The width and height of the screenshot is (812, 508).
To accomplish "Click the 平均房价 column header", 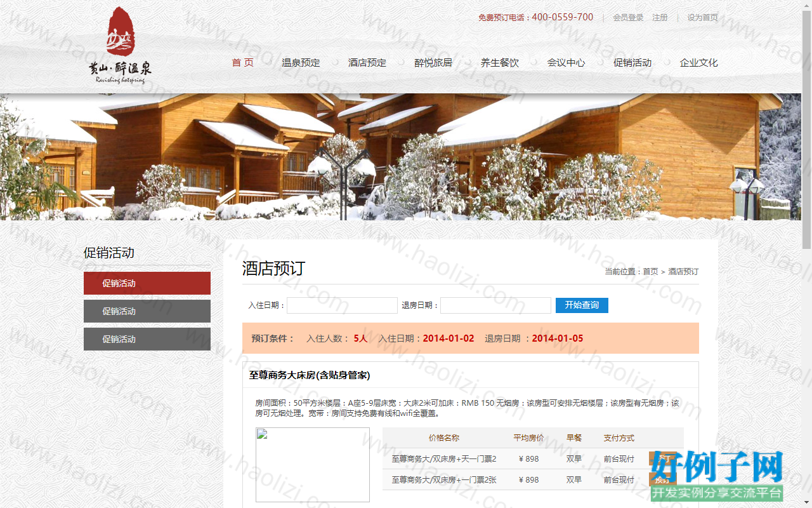I will [x=529, y=438].
